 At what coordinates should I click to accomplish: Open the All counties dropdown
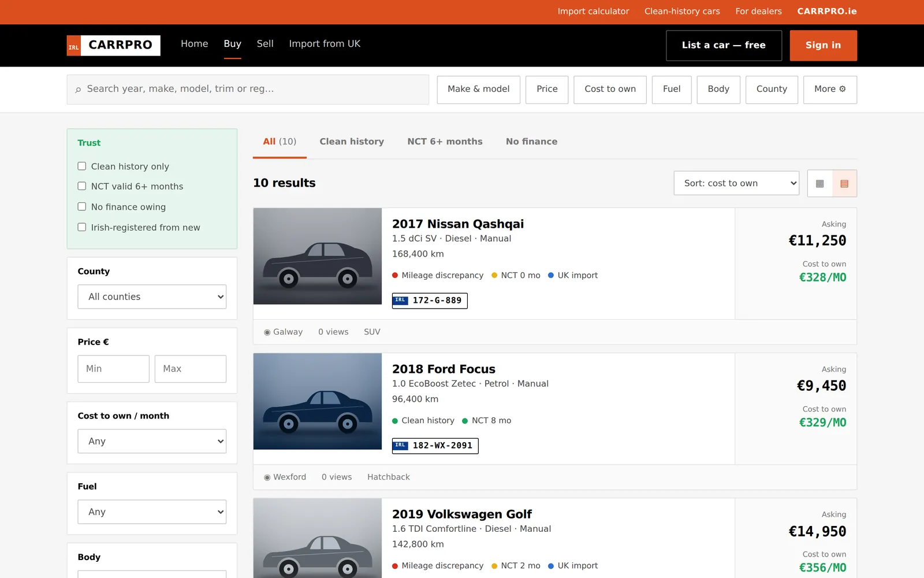(152, 297)
